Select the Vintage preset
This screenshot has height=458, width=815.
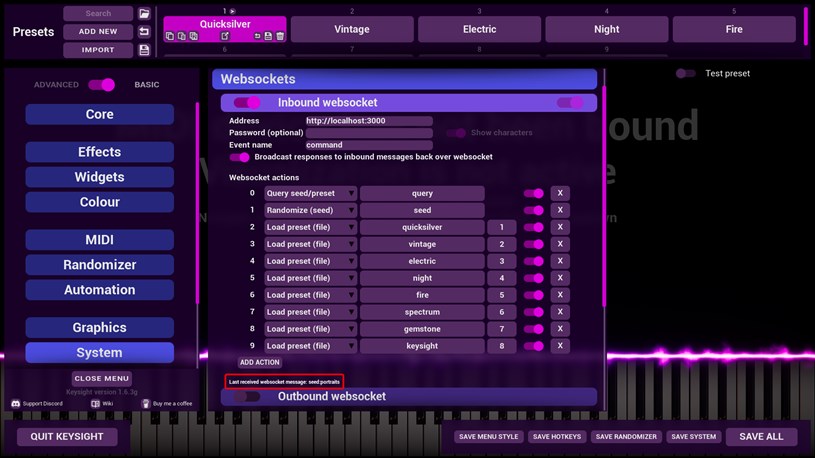tap(352, 29)
